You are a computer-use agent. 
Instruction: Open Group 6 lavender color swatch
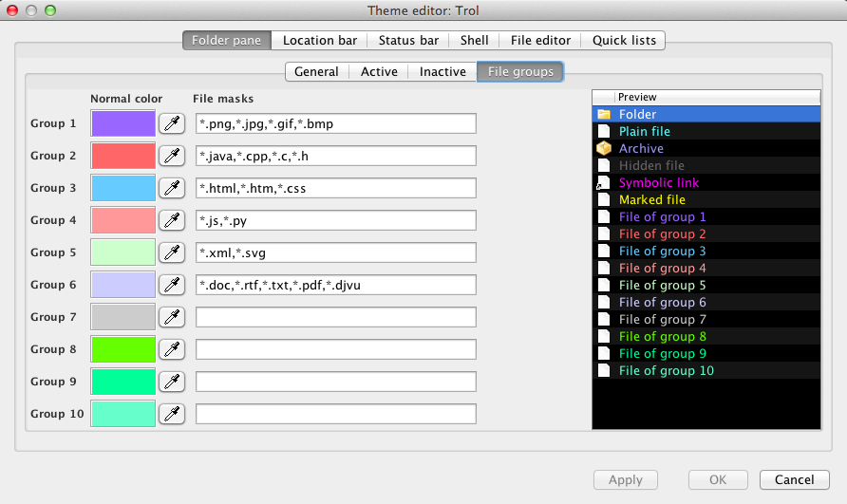(123, 285)
